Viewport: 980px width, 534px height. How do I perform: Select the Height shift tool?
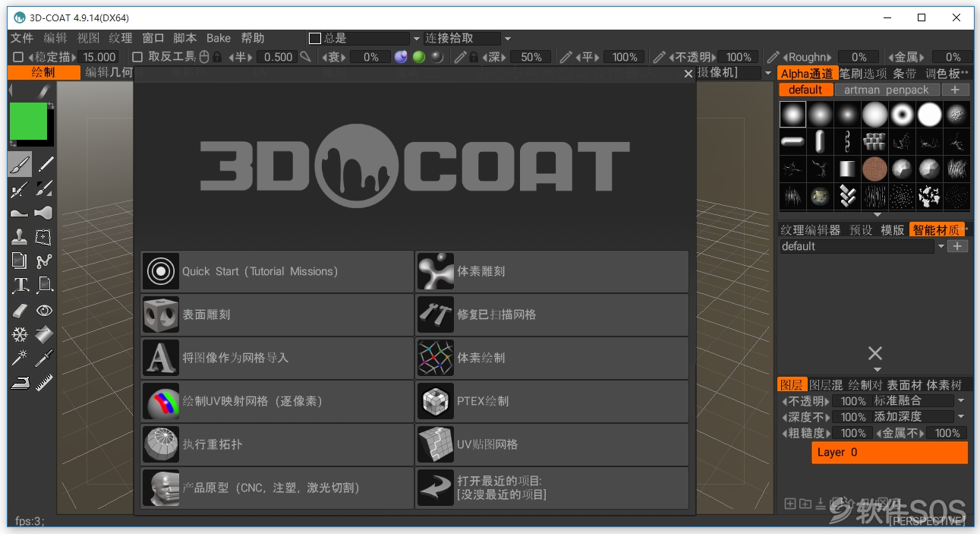[x=20, y=213]
